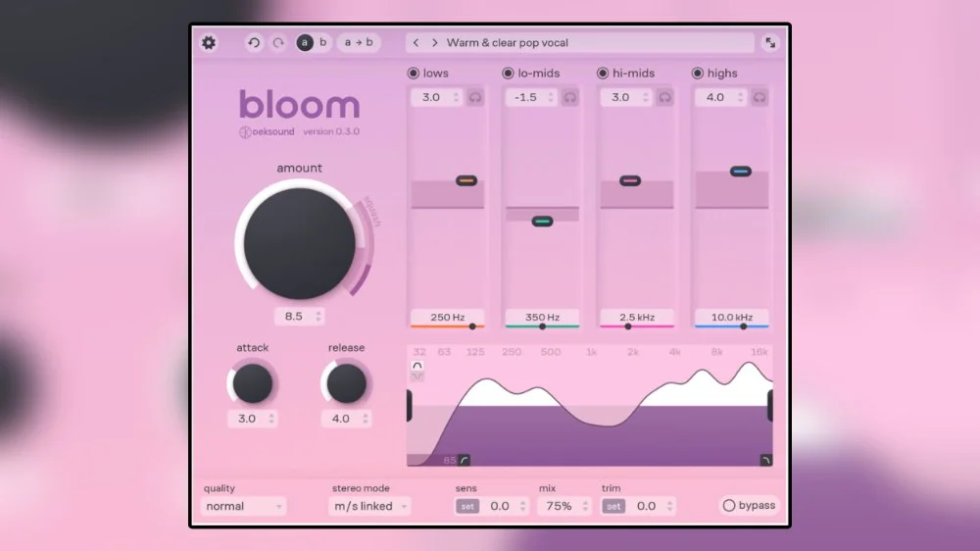Solo listen to the lo-mids band
Screen dimensions: 980x551
tap(570, 98)
